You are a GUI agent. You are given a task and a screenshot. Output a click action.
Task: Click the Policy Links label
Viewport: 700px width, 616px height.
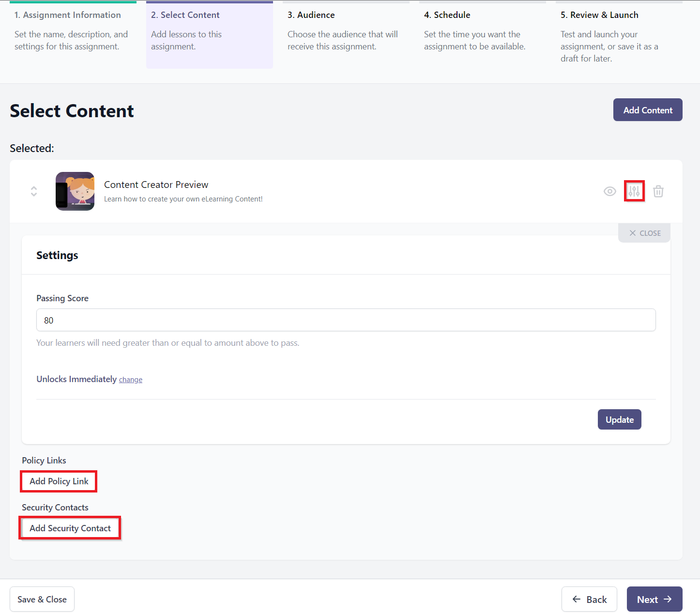(x=44, y=461)
